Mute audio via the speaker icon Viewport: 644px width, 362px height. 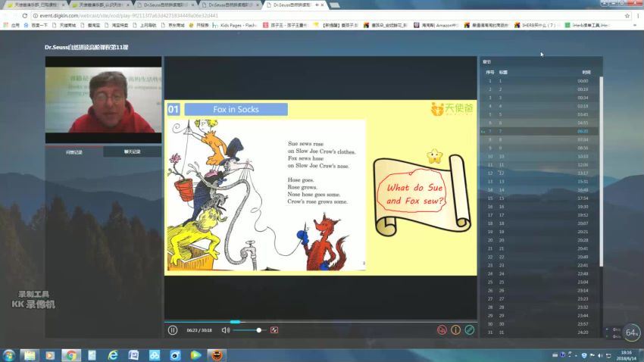226,330
